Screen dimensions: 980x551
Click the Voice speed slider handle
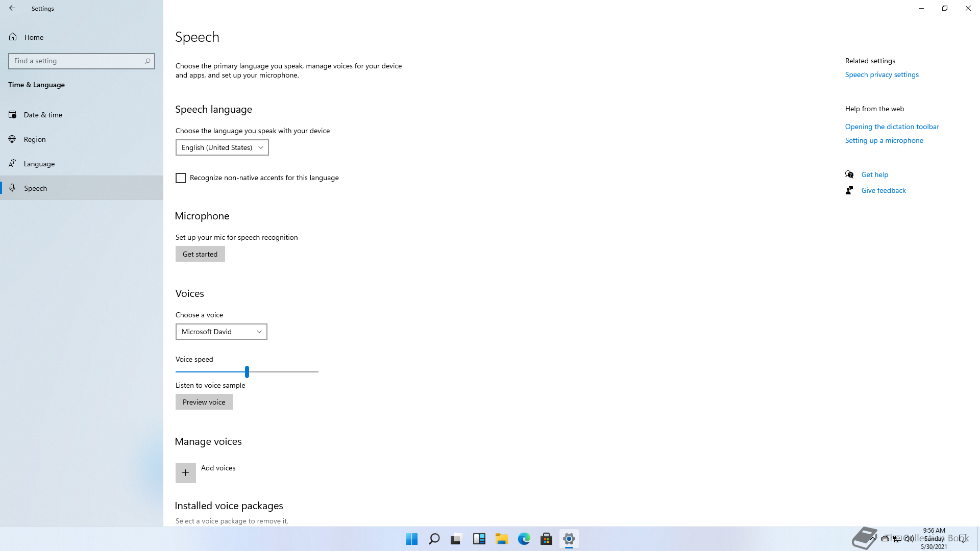(x=247, y=372)
